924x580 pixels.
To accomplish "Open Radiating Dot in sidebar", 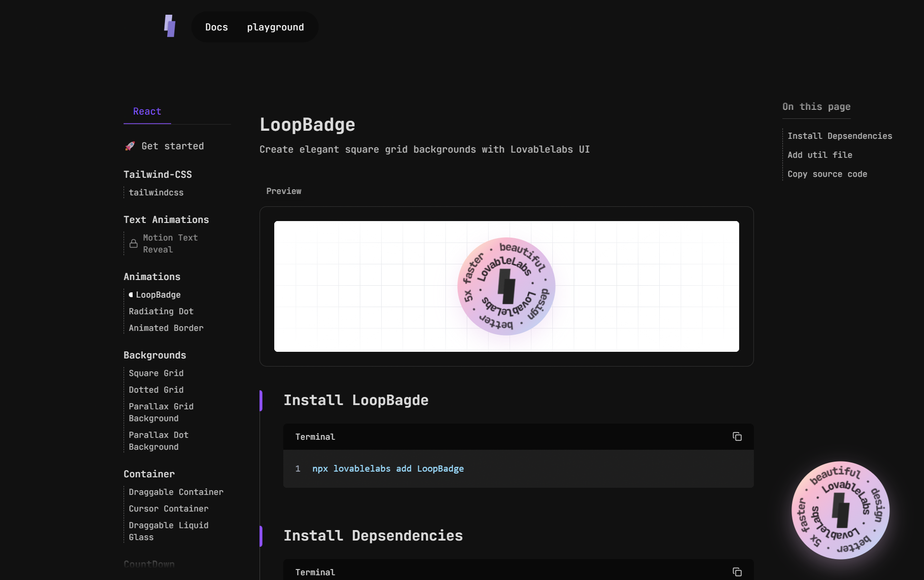I will (161, 311).
